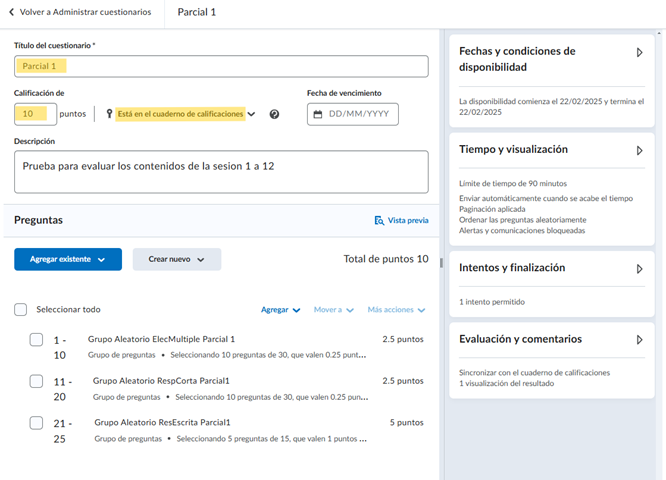The image size is (666, 480).
Task: Tick checkbox for Grupo Aleatorio RespCorta Parcial1
Action: (x=36, y=381)
